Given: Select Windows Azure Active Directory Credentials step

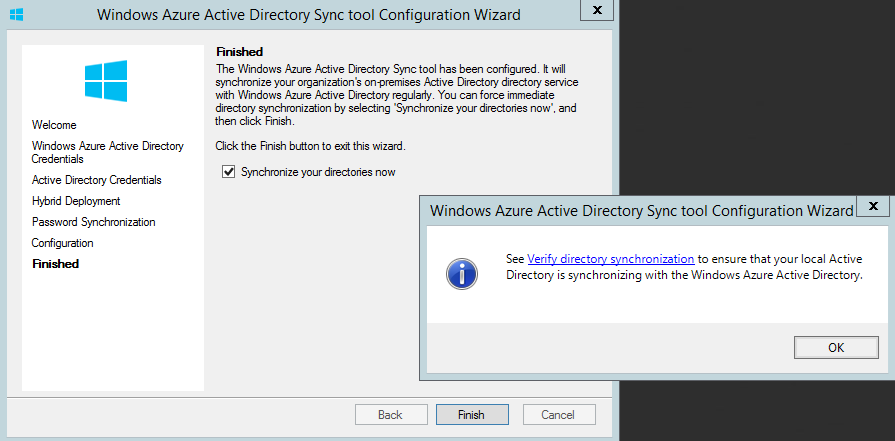Looking at the screenshot, I should click(107, 152).
